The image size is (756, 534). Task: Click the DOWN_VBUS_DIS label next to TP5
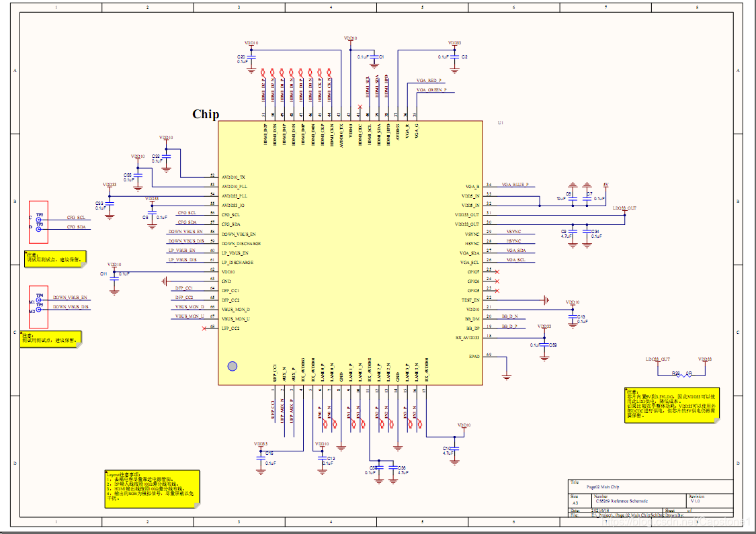pos(71,306)
